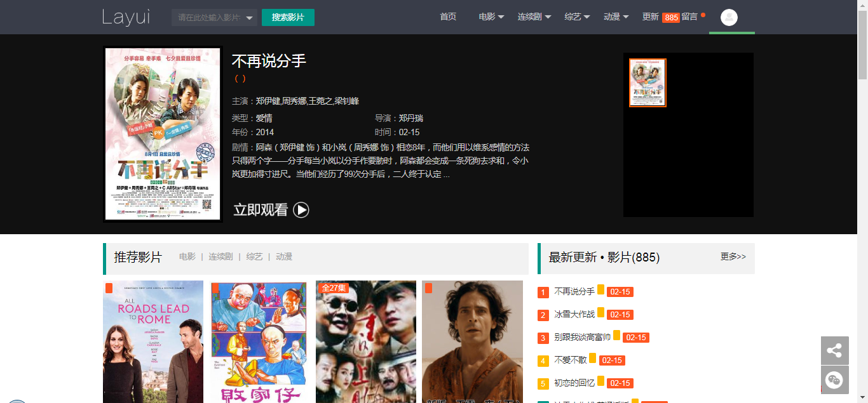
Task: Click rank number 3 badge
Action: (543, 338)
